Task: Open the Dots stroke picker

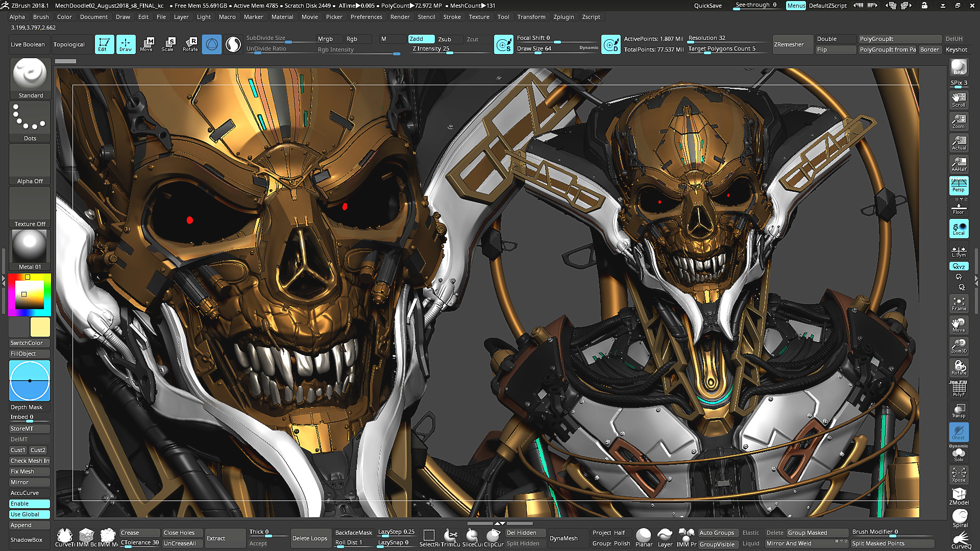Action: coord(30,121)
